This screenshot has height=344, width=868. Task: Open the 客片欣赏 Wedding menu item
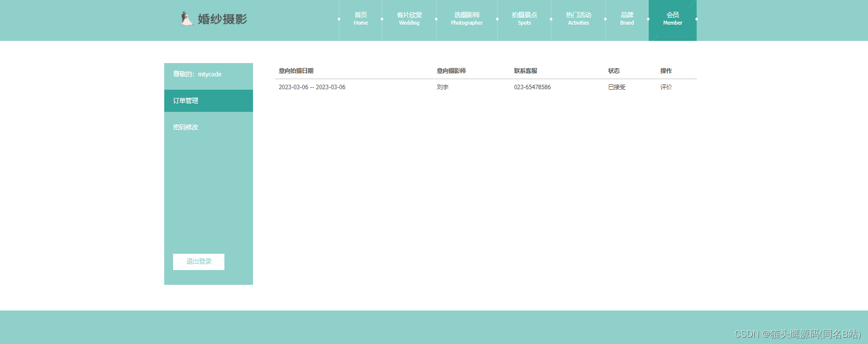pos(409,19)
